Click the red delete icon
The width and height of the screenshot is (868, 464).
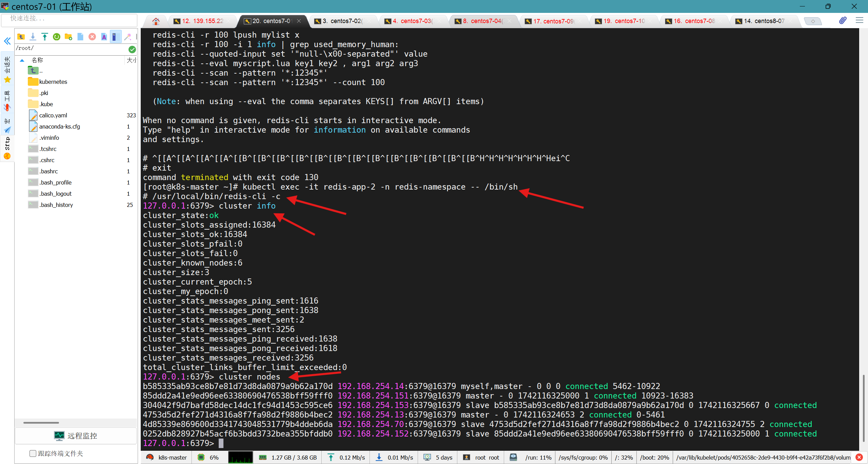pyautogui.click(x=92, y=37)
